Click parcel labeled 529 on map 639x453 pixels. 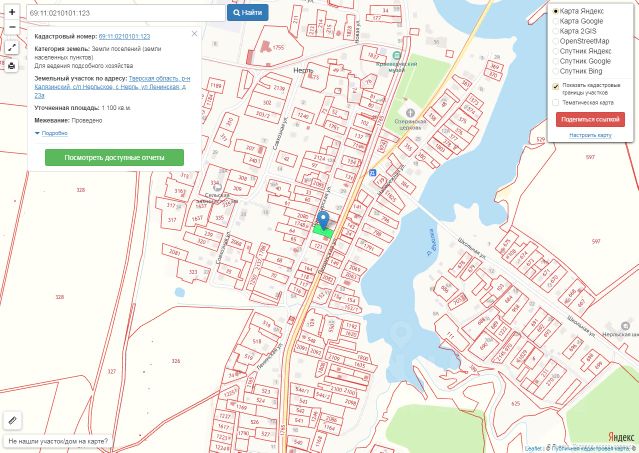540,139
